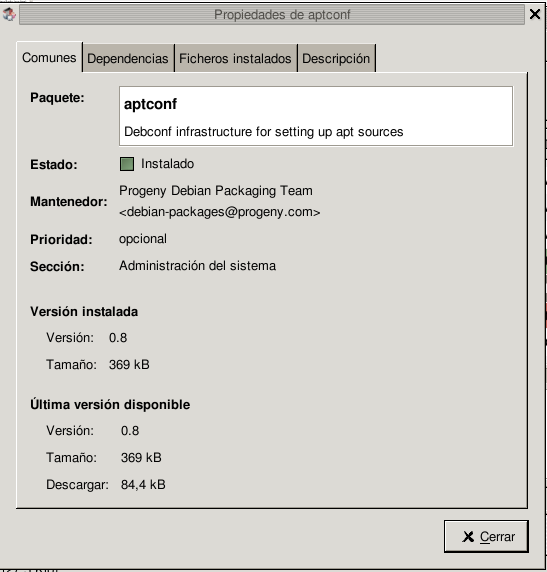This screenshot has height=572, width=547.
Task: Switch to the Comunes tab
Action: pyautogui.click(x=49, y=58)
